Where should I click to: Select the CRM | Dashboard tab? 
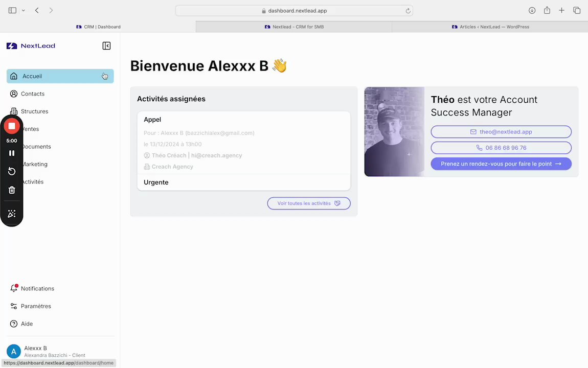click(98, 27)
